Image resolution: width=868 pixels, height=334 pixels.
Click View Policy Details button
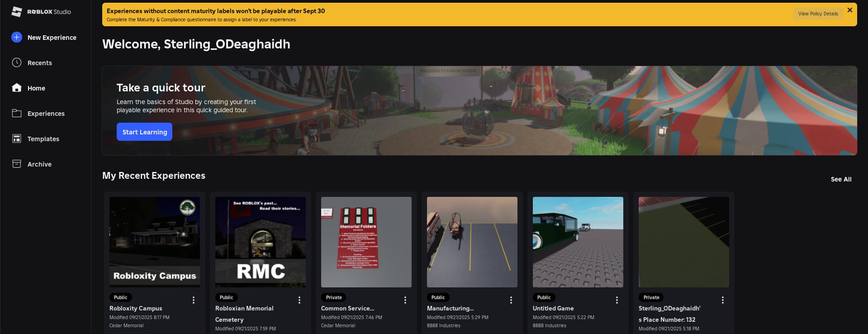click(x=818, y=14)
